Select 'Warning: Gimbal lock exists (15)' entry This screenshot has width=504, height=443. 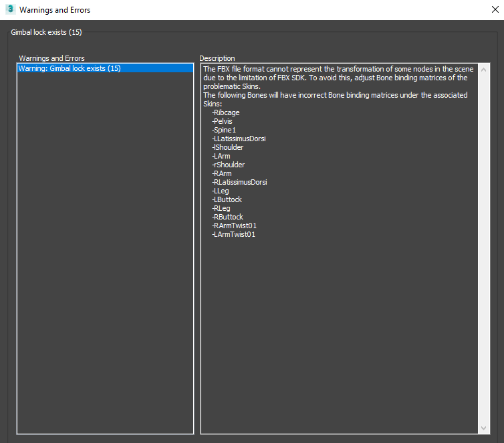point(105,68)
